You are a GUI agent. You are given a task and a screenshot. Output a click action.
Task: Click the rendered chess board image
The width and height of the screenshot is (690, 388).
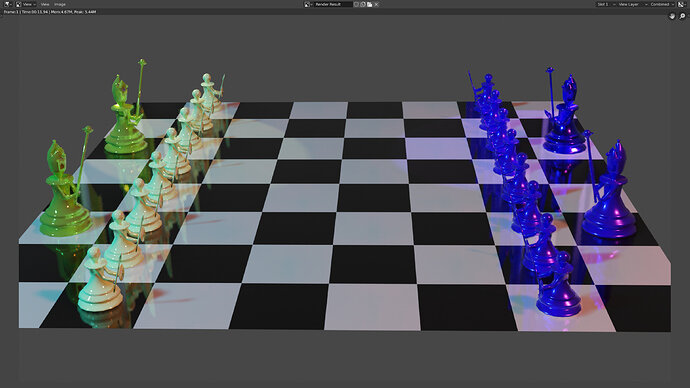click(x=345, y=198)
